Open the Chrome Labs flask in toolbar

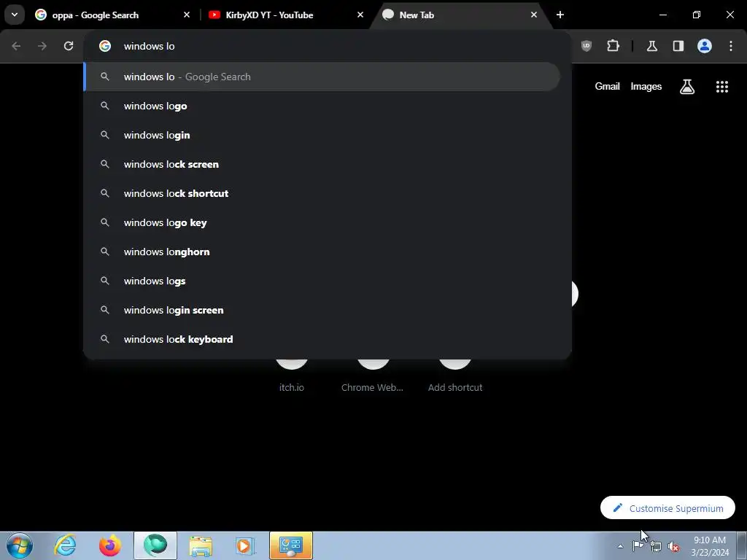651,46
